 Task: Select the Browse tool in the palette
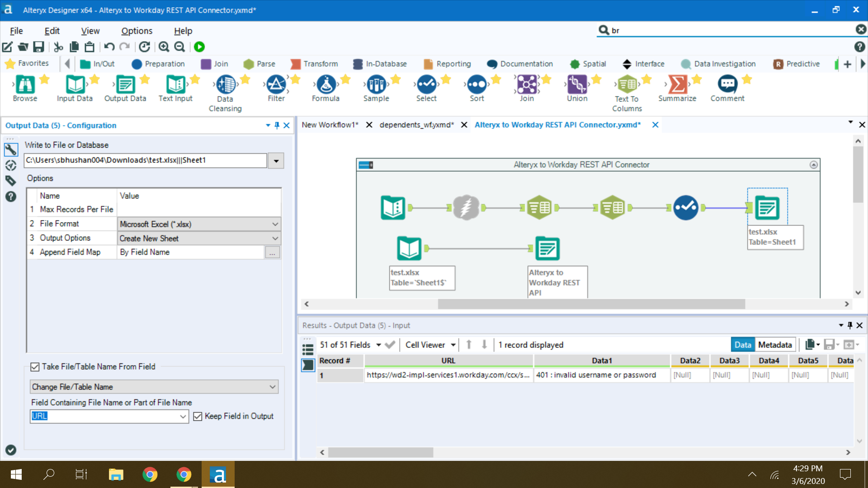(25, 84)
